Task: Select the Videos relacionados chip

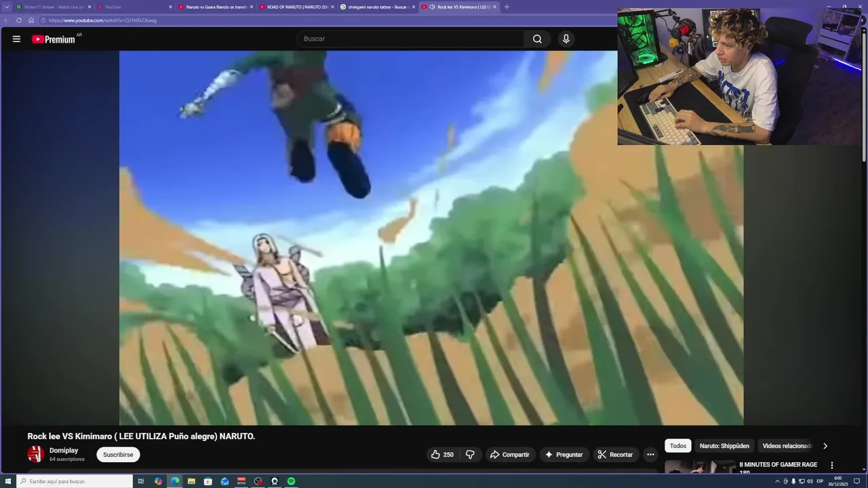Action: point(787,446)
